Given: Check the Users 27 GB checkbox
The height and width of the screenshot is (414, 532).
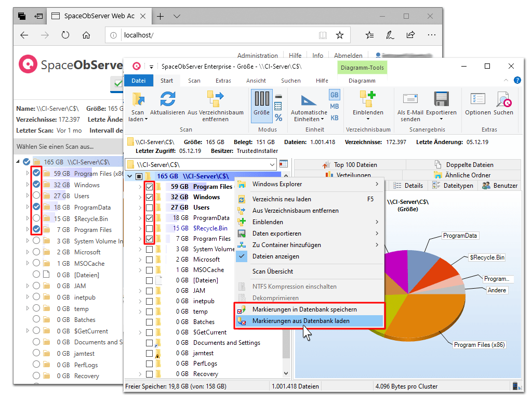Looking at the screenshot, I should pyautogui.click(x=149, y=208).
